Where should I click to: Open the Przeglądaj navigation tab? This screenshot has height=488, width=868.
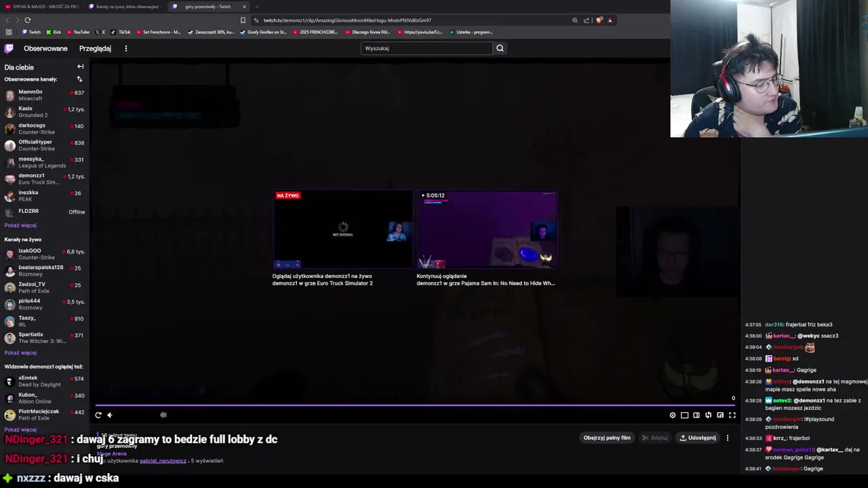(95, 48)
